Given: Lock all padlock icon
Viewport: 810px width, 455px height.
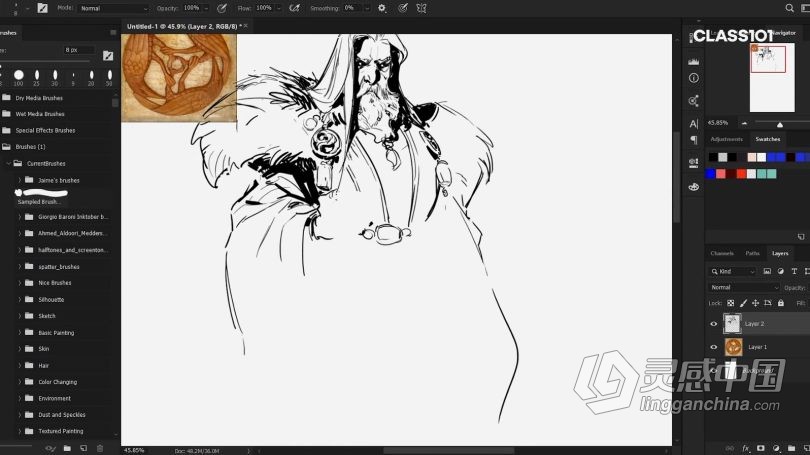Looking at the screenshot, I should point(781,303).
